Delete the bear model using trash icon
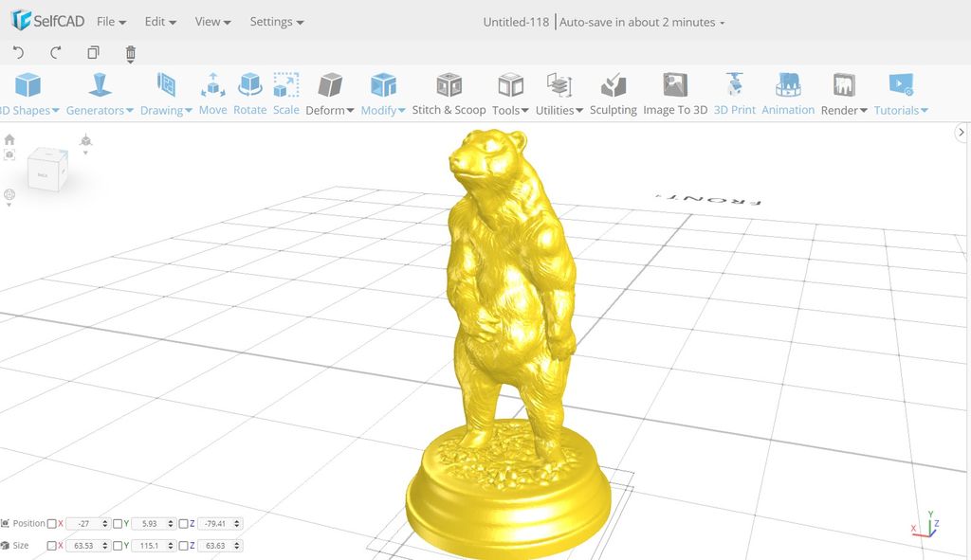Screen dimensions: 971x560 click(x=130, y=54)
